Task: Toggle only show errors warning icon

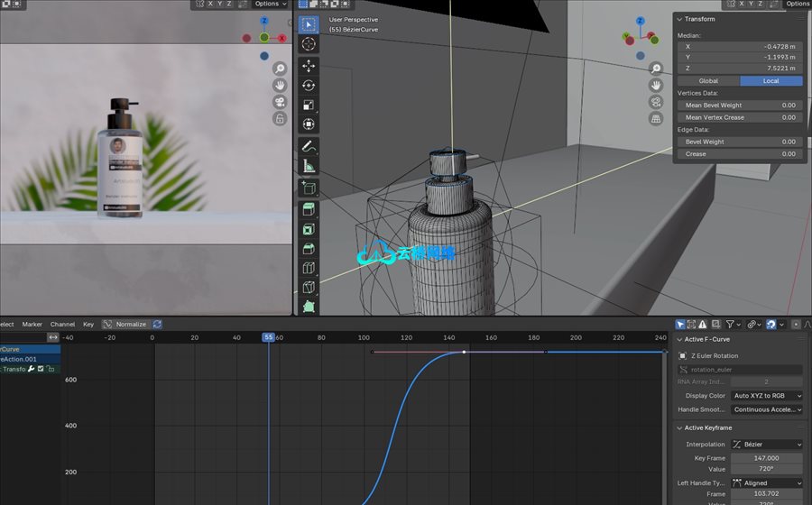Action: (703, 325)
